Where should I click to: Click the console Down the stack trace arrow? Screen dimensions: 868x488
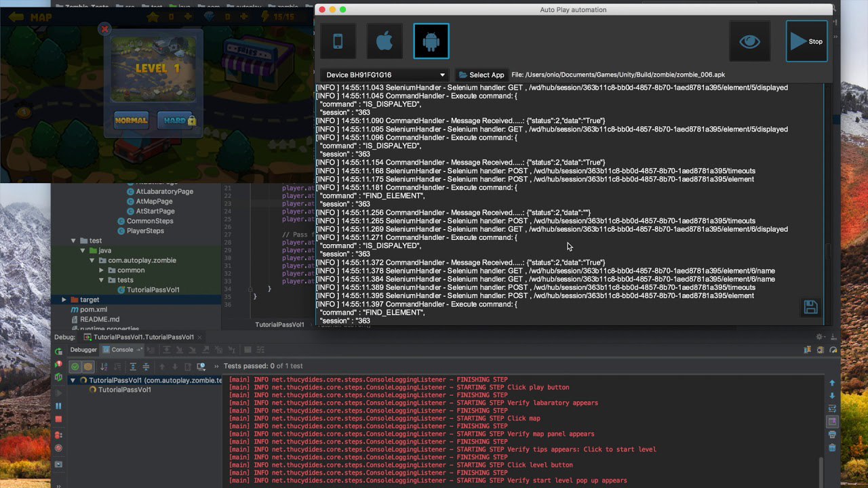pyautogui.click(x=833, y=396)
